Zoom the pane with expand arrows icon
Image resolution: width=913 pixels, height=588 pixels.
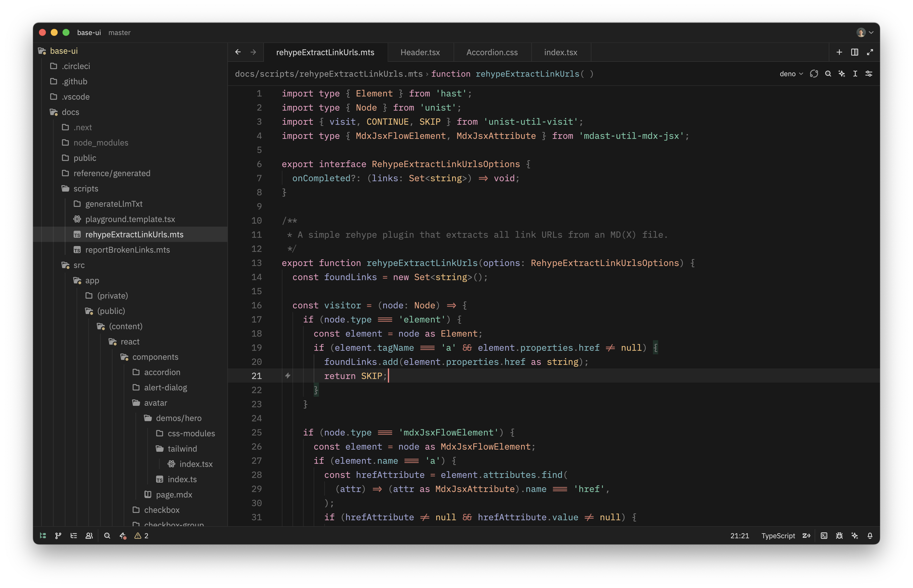click(870, 52)
